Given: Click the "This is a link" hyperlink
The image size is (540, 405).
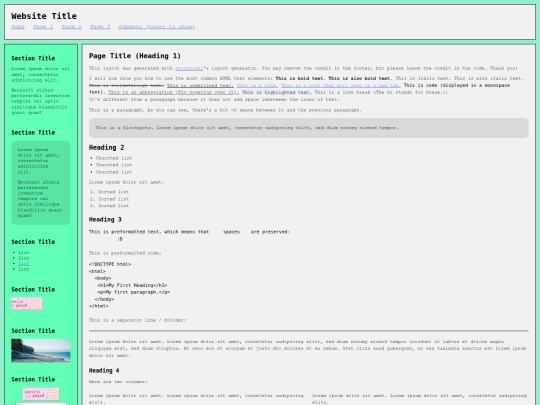Looking at the screenshot, I should coord(257,85).
